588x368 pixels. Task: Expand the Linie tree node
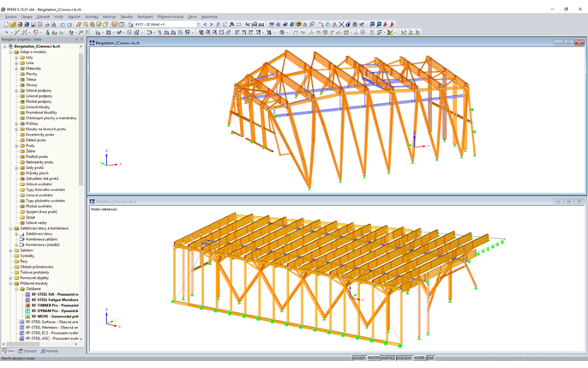point(16,63)
